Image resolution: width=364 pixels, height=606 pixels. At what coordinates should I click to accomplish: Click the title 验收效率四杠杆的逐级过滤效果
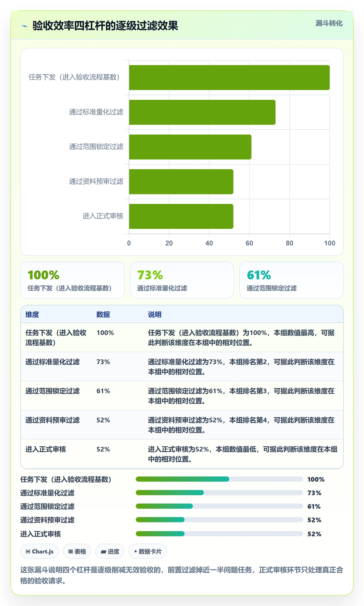click(105, 26)
